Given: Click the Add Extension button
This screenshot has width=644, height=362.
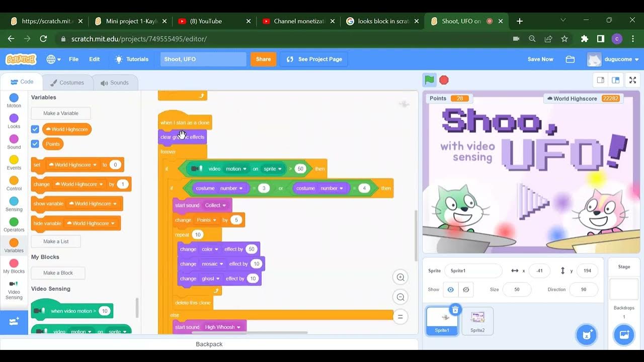Looking at the screenshot, I should click(14, 321).
